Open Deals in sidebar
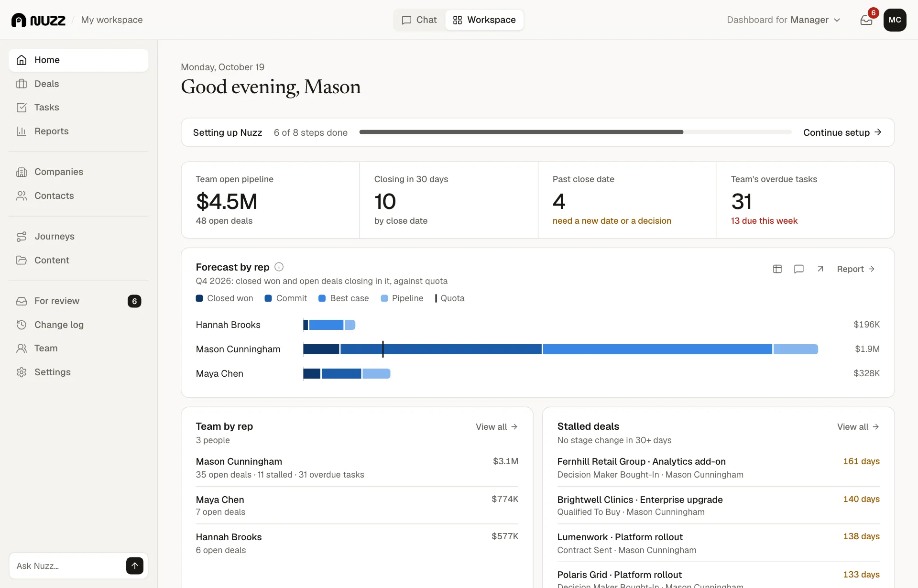The width and height of the screenshot is (918, 588). tap(78, 84)
